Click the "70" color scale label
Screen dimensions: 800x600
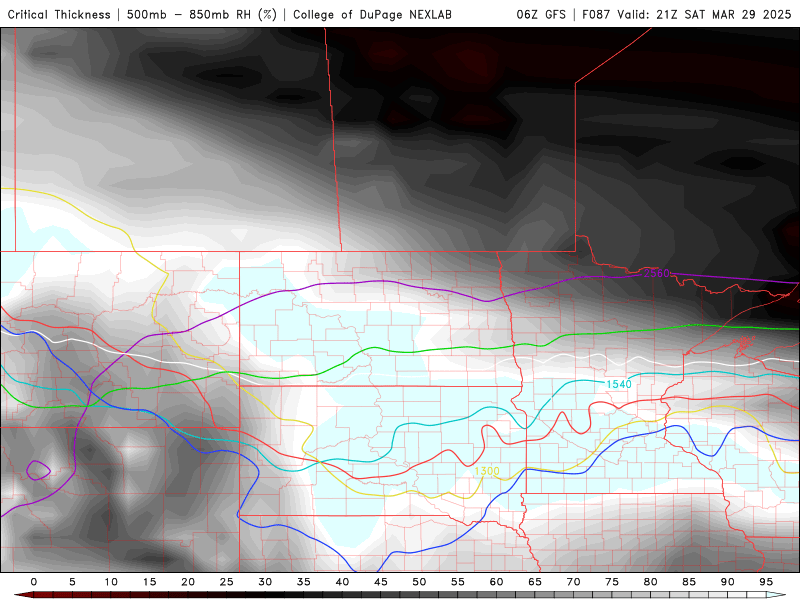point(573,582)
